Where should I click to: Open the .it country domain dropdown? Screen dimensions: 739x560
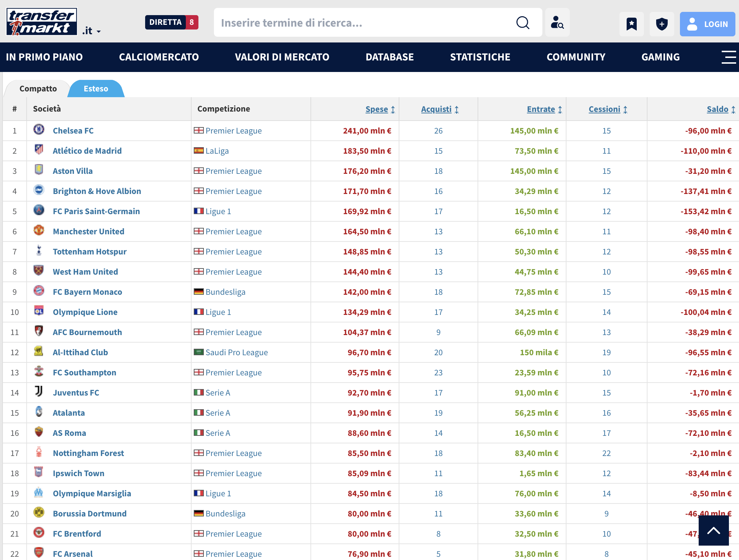[91, 31]
